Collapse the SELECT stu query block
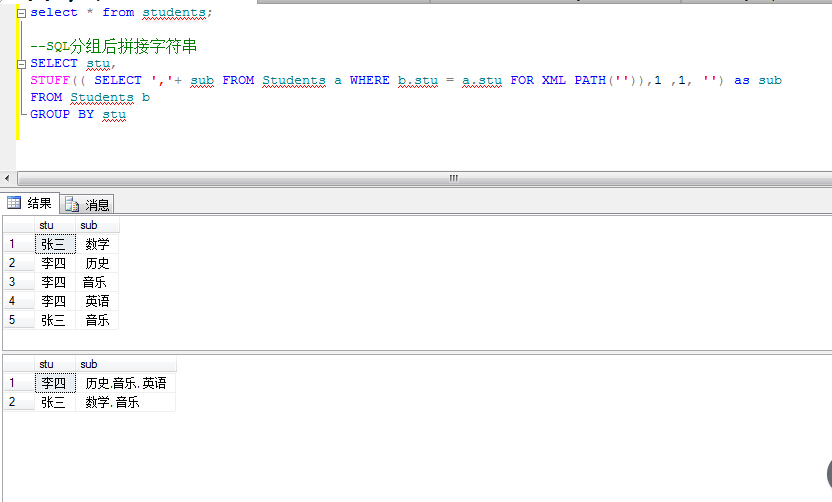This screenshot has height=502, width=832. [x=21, y=65]
